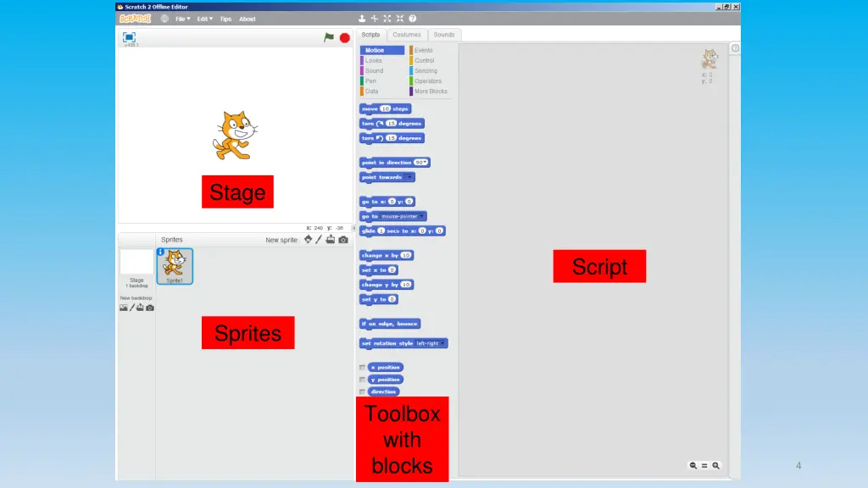Tick the x position checkbox

[362, 368]
